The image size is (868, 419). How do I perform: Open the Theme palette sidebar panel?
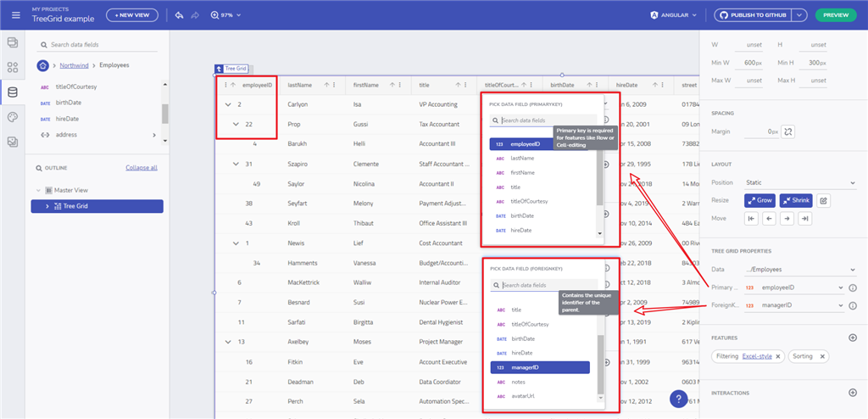[12, 118]
